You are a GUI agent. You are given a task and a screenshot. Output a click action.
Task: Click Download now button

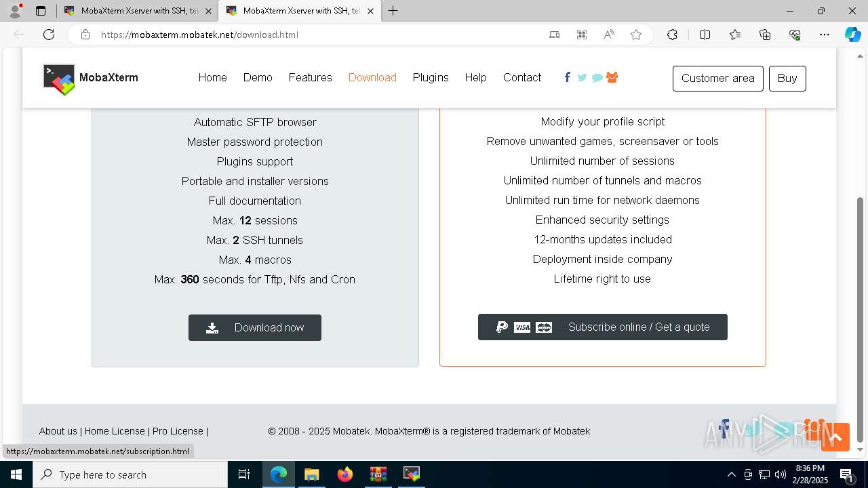click(255, 327)
